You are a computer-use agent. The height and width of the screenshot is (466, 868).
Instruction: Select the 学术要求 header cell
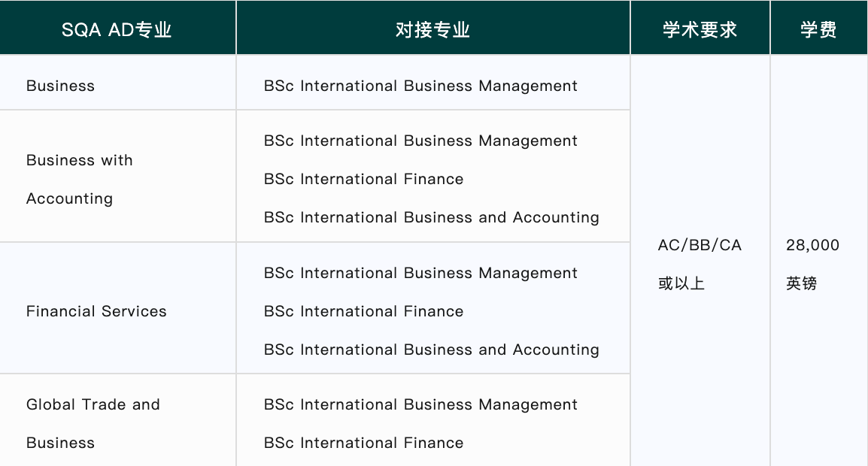click(700, 29)
